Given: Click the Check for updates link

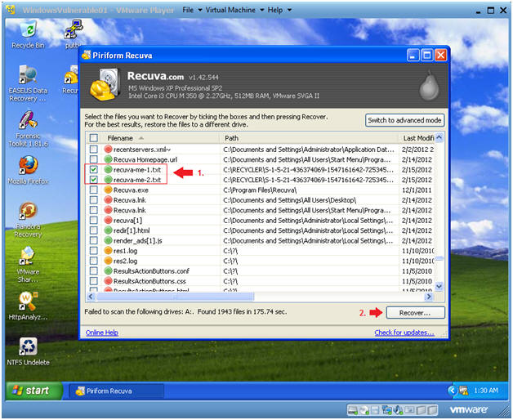Looking at the screenshot, I should pos(404,333).
